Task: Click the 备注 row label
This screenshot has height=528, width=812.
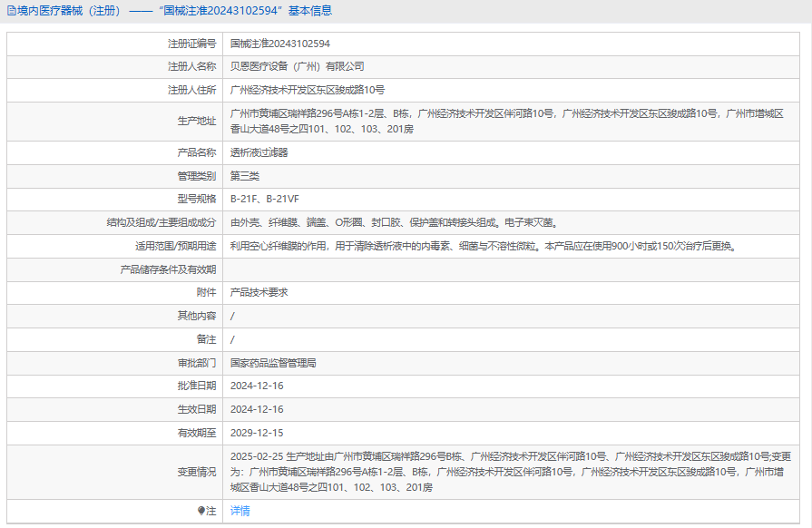Action: (x=206, y=339)
